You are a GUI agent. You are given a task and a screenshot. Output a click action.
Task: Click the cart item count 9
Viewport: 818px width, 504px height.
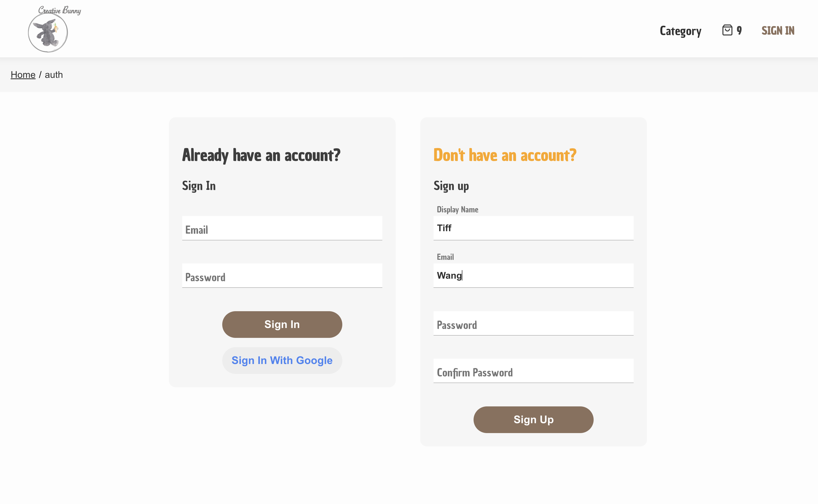pos(739,30)
